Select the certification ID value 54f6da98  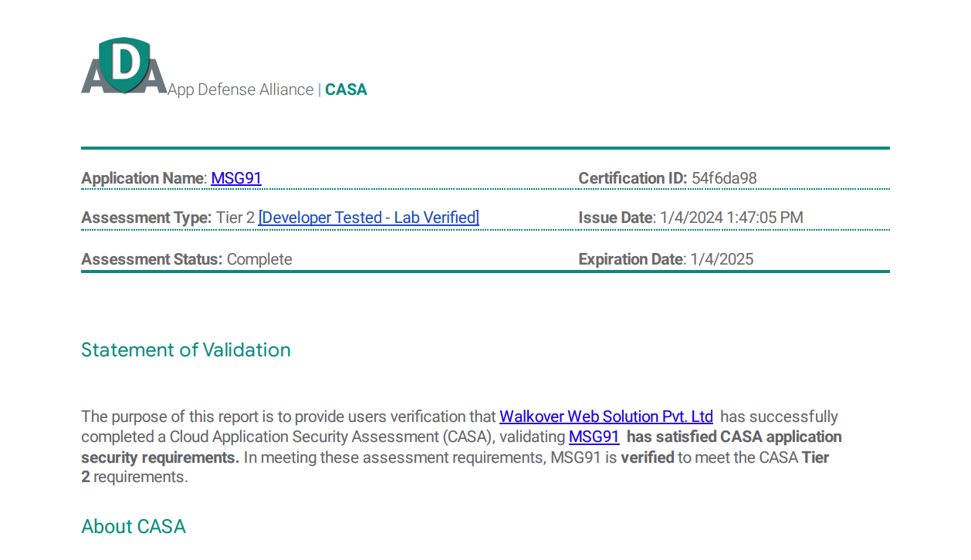(724, 178)
